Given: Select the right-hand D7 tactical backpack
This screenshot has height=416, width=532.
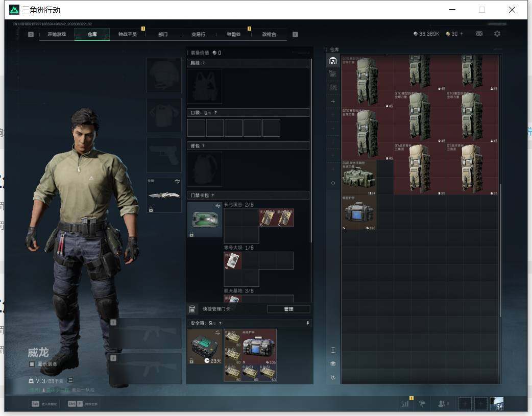Looking at the screenshot, I should coord(472,169).
